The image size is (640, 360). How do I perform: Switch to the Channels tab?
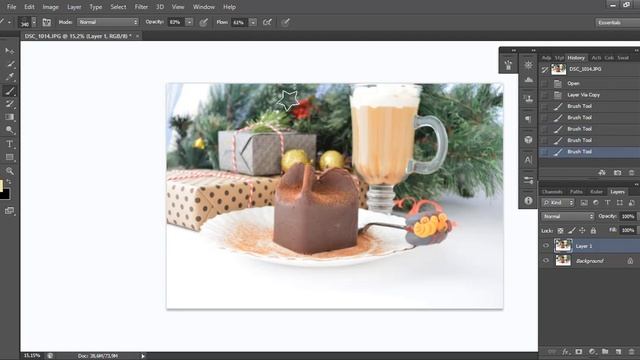552,191
